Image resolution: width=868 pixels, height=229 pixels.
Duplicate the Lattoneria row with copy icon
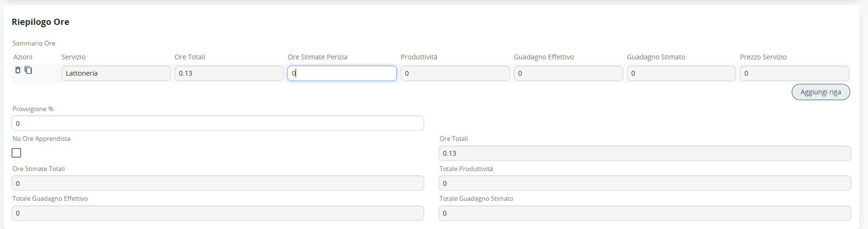click(x=28, y=70)
